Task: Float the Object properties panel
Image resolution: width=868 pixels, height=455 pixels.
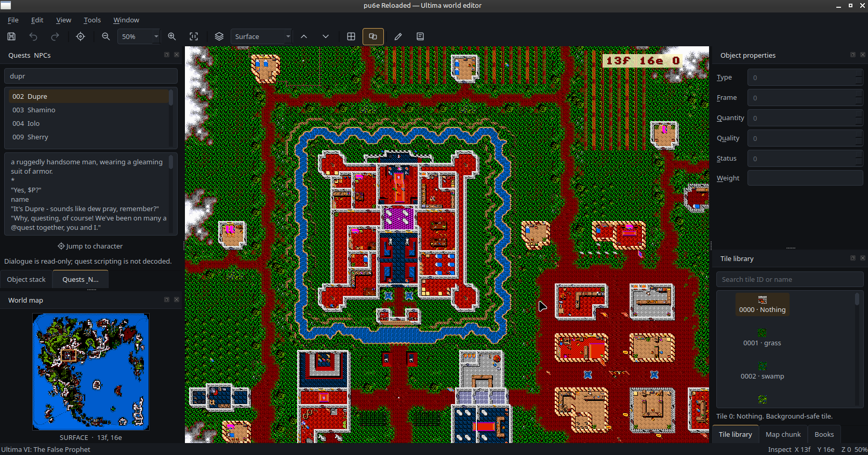Action: pyautogui.click(x=852, y=55)
